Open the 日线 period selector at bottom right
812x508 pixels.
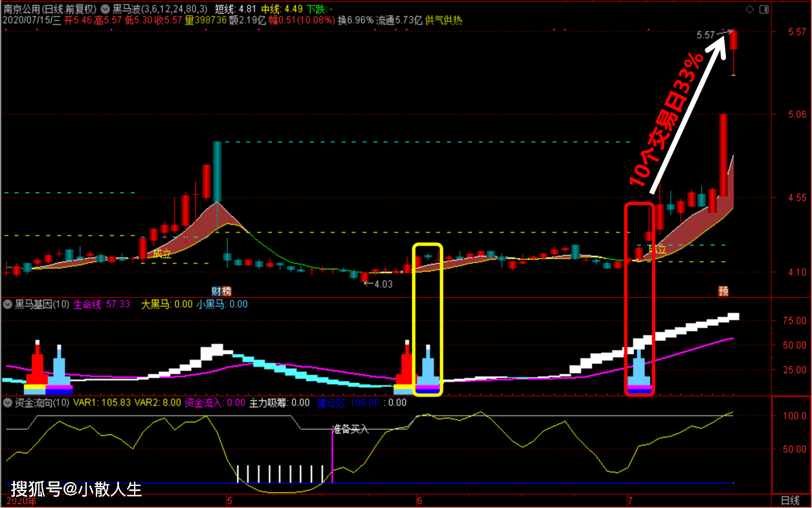point(790,500)
